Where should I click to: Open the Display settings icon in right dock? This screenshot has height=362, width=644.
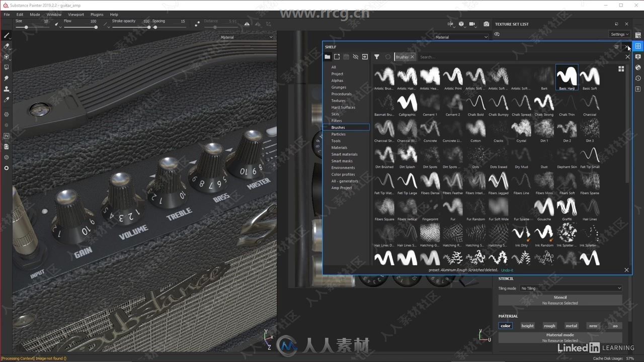(638, 57)
